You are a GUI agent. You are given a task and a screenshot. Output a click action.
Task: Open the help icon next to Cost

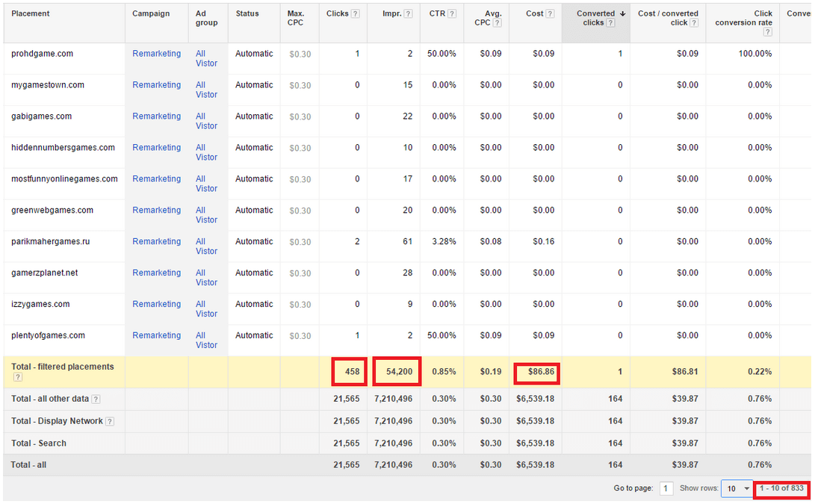(551, 13)
